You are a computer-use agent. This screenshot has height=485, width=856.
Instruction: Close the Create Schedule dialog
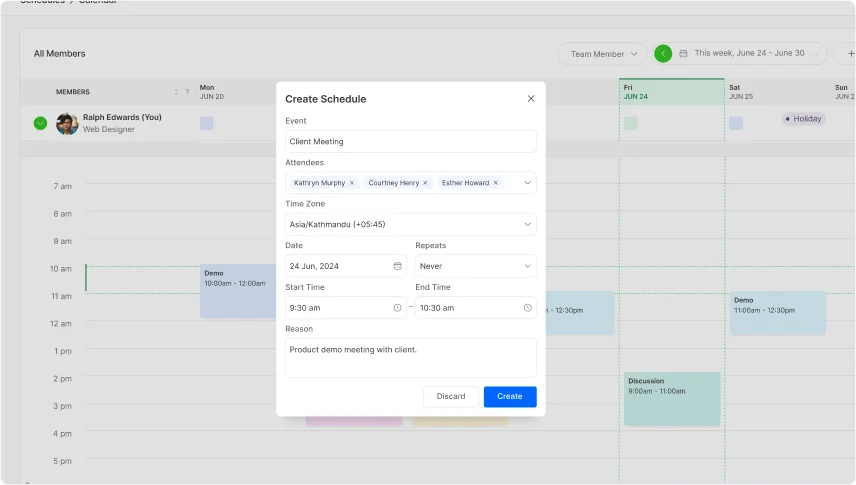[531, 99]
